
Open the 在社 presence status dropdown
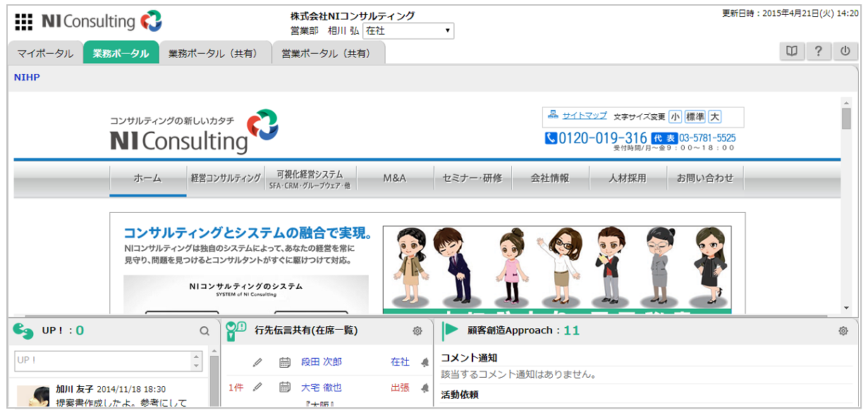pos(408,31)
